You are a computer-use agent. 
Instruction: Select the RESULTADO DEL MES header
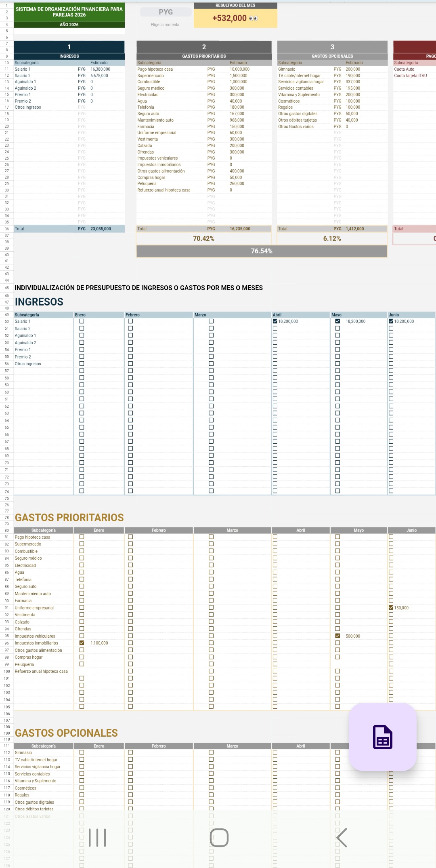tap(235, 5)
